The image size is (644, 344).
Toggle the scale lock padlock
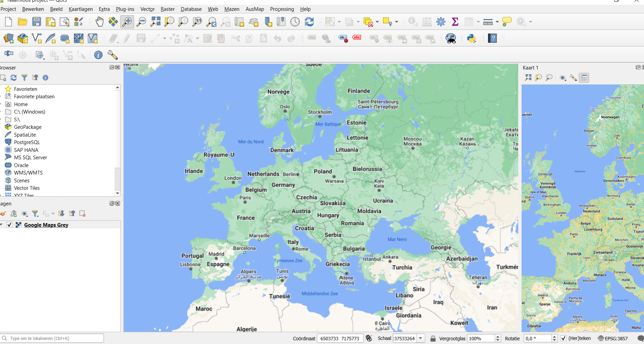(433, 338)
